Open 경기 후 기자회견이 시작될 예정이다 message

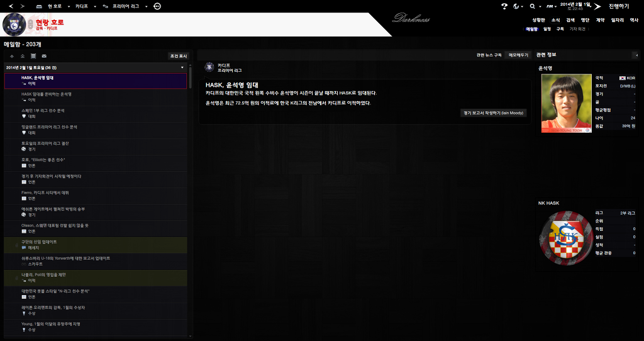tap(96, 179)
